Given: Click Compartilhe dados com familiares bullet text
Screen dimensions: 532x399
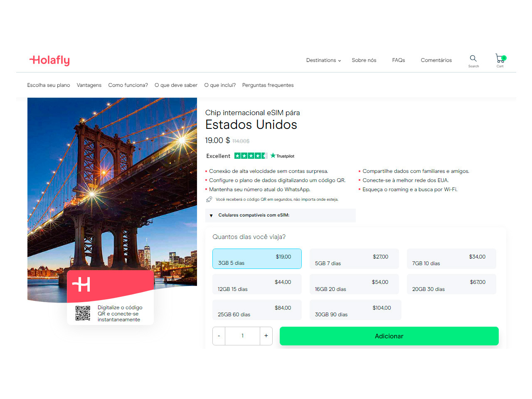Looking at the screenshot, I should (x=416, y=171).
